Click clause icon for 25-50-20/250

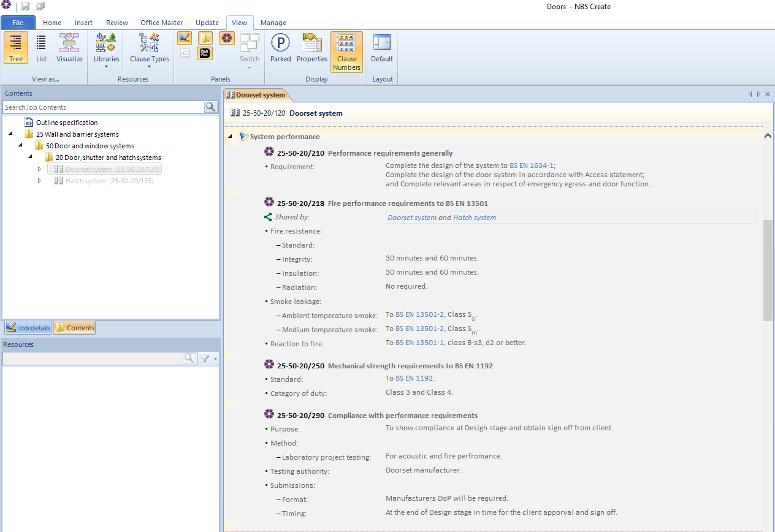(269, 365)
